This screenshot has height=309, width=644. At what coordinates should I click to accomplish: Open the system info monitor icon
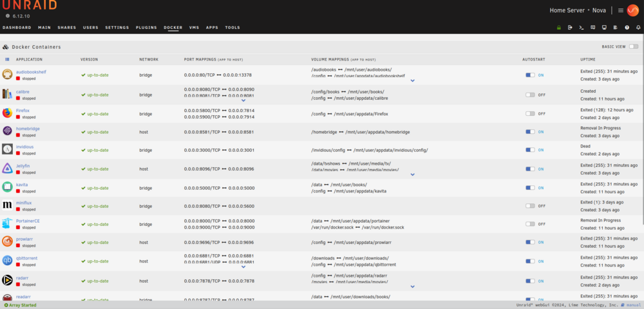tap(604, 28)
